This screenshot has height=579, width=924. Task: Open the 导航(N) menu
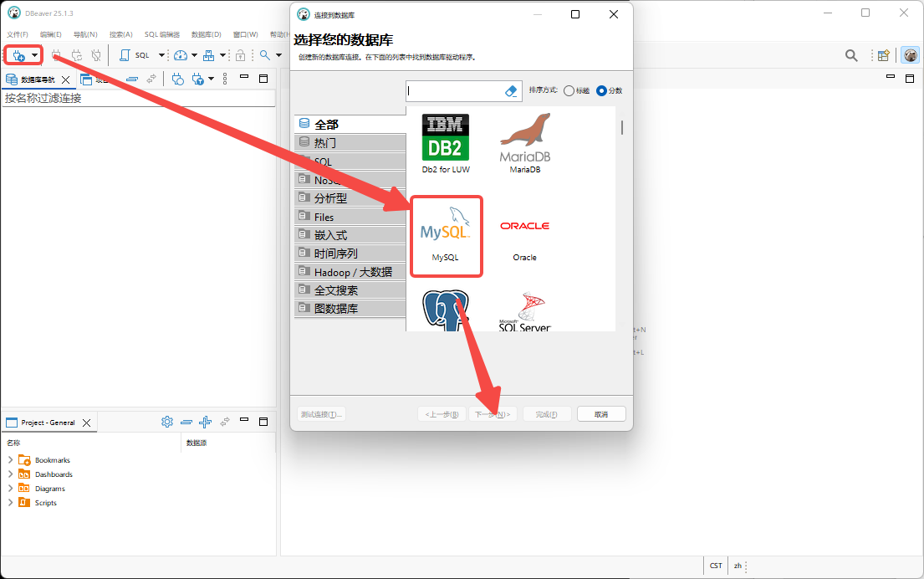pos(85,34)
